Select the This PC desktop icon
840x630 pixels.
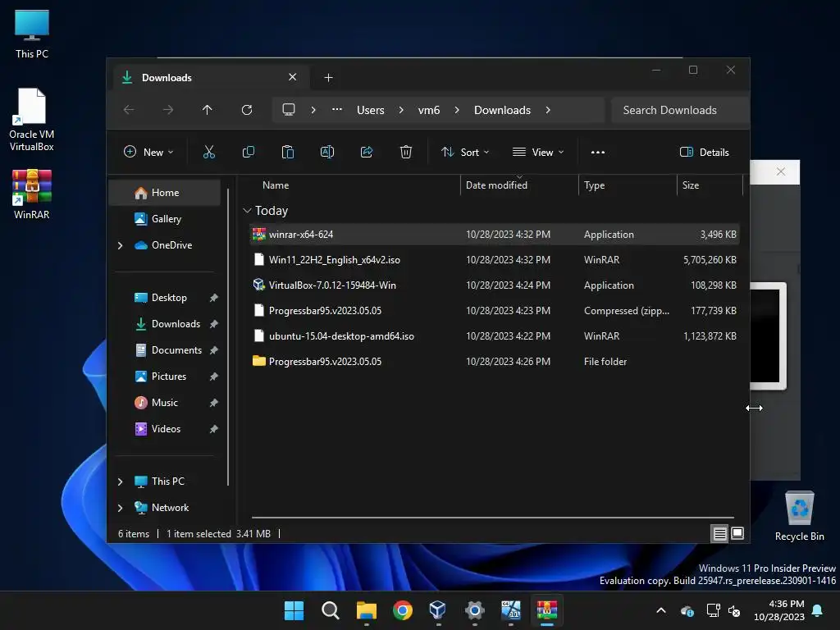click(x=32, y=34)
